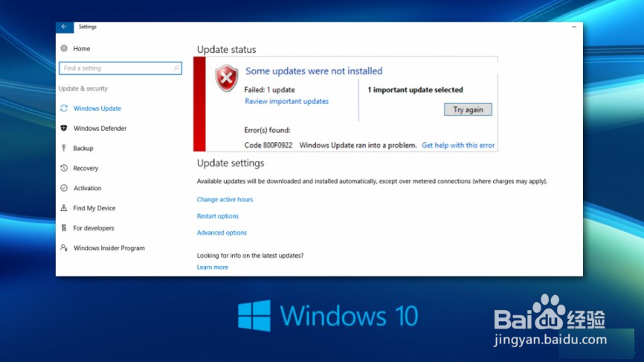Image resolution: width=644 pixels, height=362 pixels.
Task: Click the Recovery history clock icon
Action: coord(64,168)
